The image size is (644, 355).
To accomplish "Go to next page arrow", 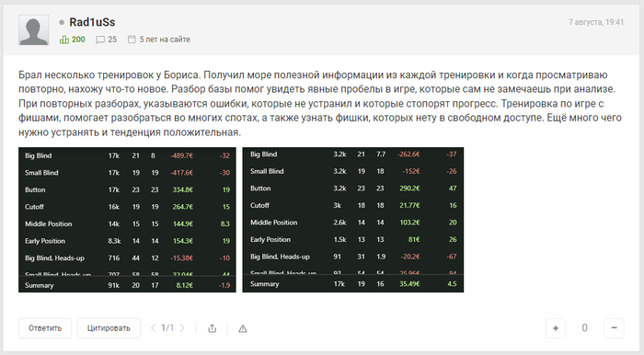I will pyautogui.click(x=182, y=328).
